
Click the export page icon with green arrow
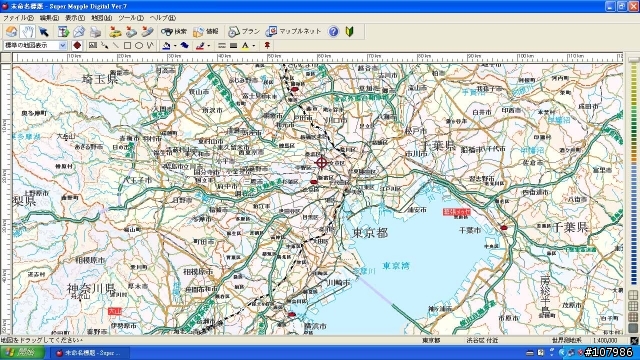tap(64, 31)
